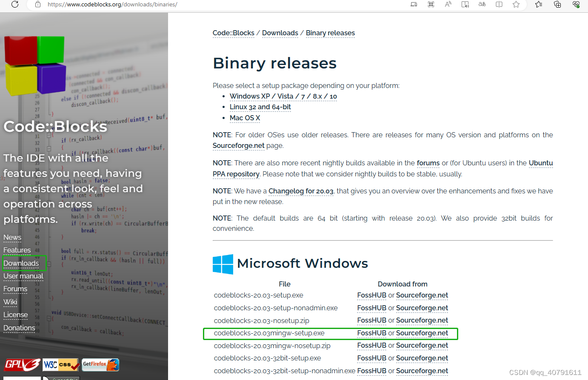The height and width of the screenshot is (380, 588).
Task: Open Donations in the sidebar menu
Action: (x=19, y=328)
